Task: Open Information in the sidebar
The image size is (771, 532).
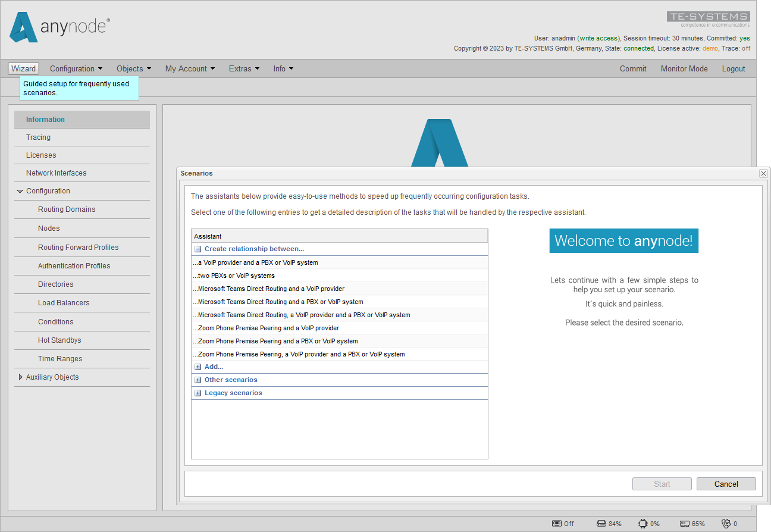Action: pyautogui.click(x=82, y=120)
